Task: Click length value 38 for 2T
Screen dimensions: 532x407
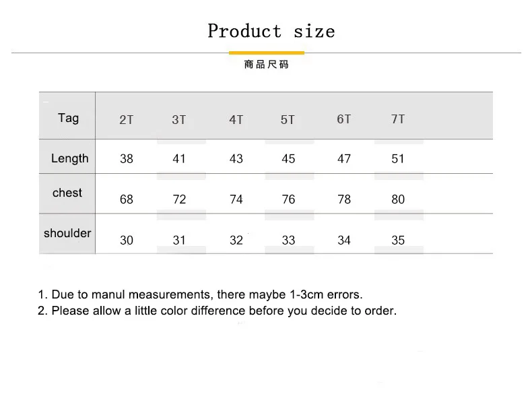Action: 126,158
